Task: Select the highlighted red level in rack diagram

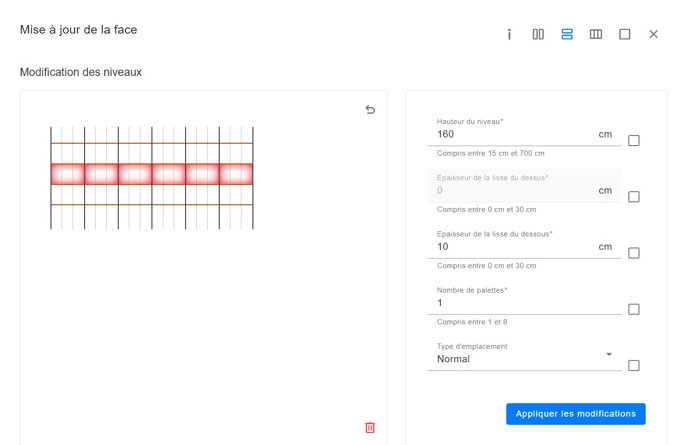Action: (152, 174)
